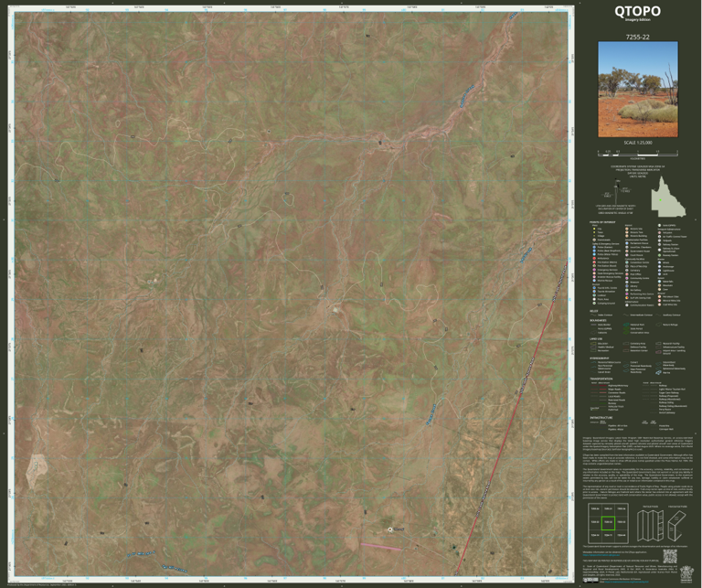Viewport: 702px width, 588px height.
Task: Open the QTopo application website link
Action: tap(601, 555)
